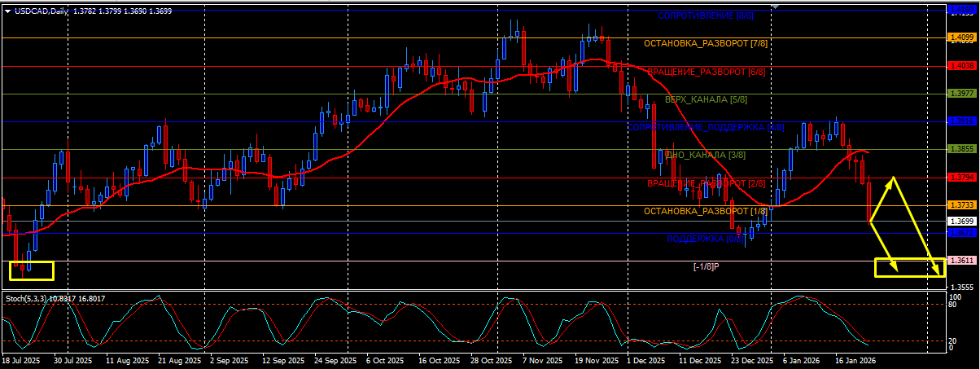The width and height of the screenshot is (980, 369).
Task: Click the 6 Oct 2025 date label
Action: coord(384,359)
